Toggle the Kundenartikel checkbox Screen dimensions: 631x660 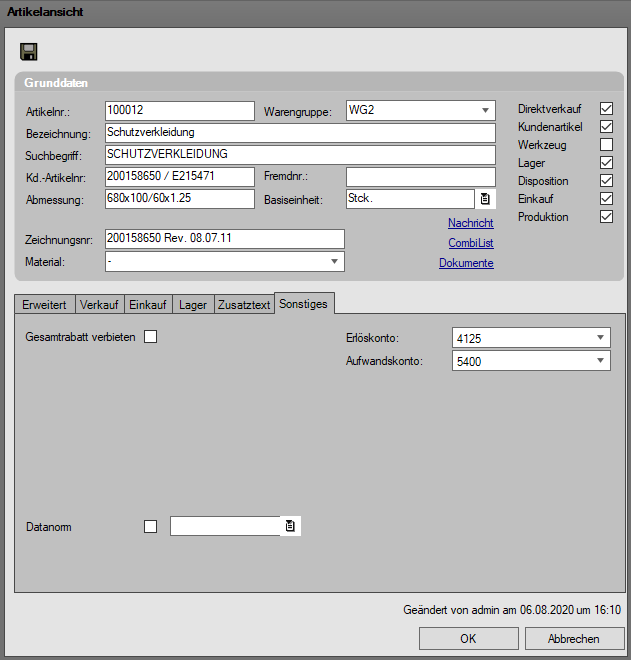pos(606,127)
